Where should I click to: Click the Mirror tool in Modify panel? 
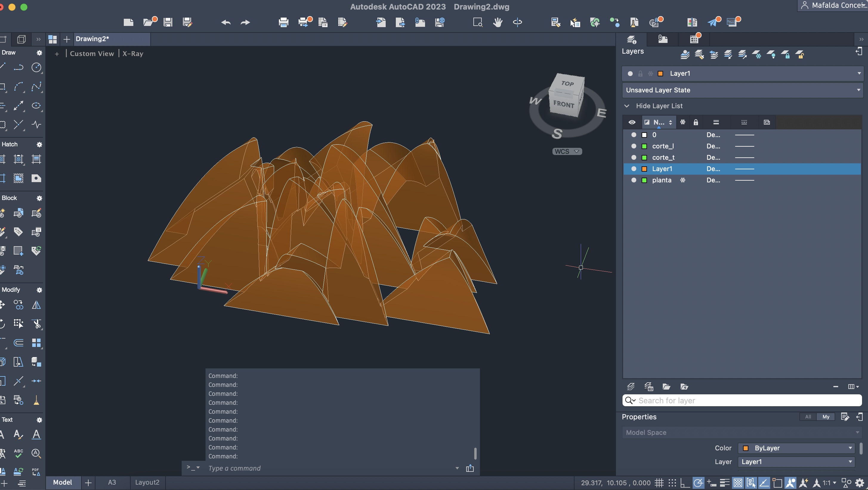[36, 305]
